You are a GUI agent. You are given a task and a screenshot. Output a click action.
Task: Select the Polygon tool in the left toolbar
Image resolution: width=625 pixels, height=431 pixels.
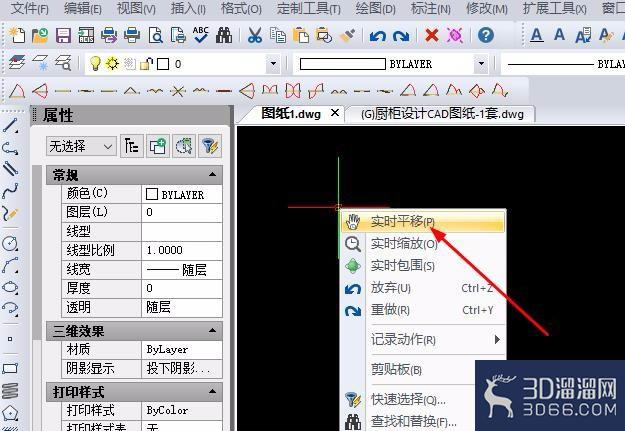click(10, 413)
